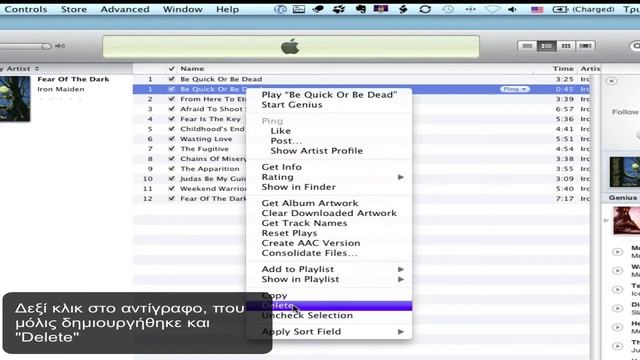This screenshot has width=640, height=360.
Task: Uncheck the From Here To Eternity track checkbox
Action: [x=171, y=99]
